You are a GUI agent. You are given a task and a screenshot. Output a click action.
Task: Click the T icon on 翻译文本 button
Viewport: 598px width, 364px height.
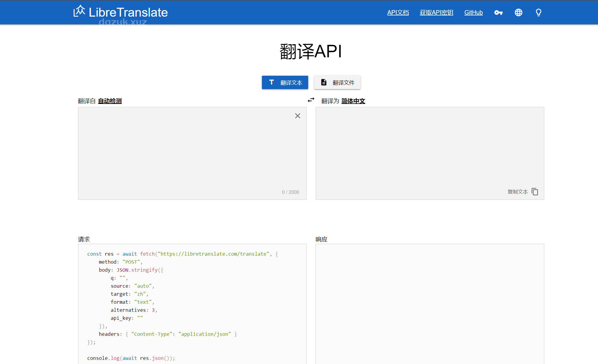tap(271, 82)
